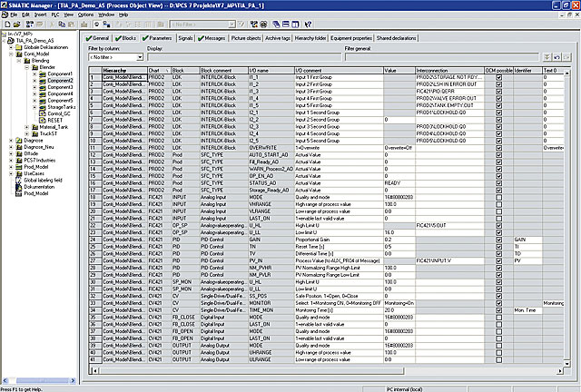Toggle OCM possible checkbox for OVERWRITE row
This screenshot has width=581, height=392.
pos(498,146)
